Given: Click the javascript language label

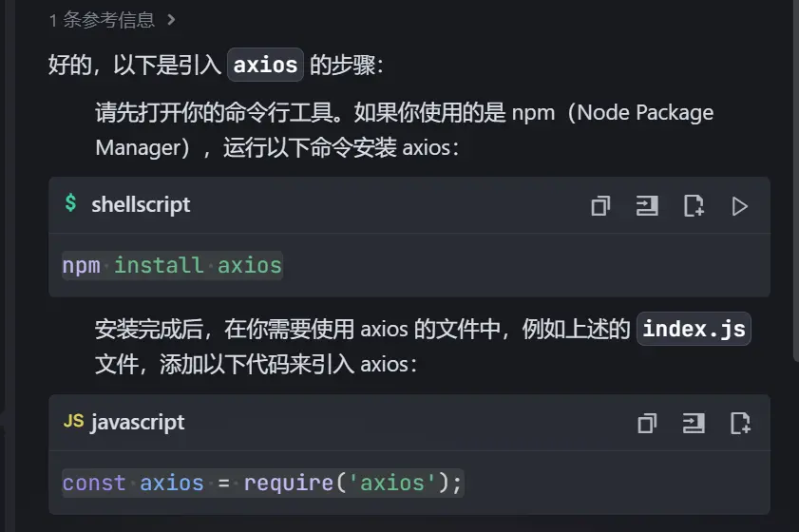Looking at the screenshot, I should click(x=138, y=423).
